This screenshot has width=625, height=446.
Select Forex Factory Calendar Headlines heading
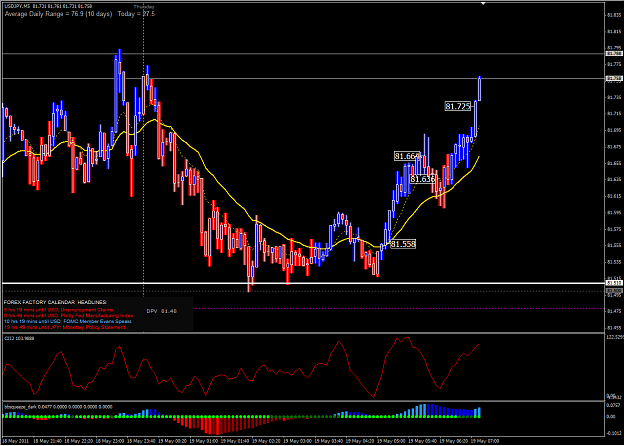(55, 303)
